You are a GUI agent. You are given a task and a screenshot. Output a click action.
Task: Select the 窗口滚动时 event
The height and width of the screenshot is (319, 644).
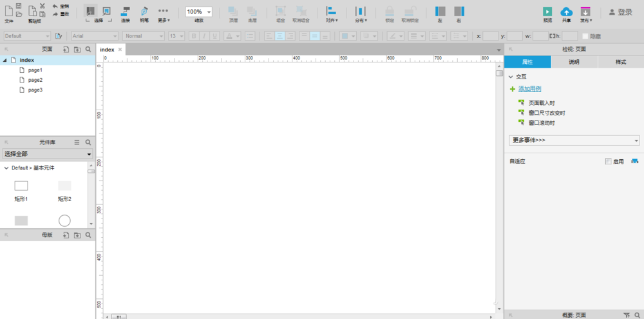tap(542, 122)
